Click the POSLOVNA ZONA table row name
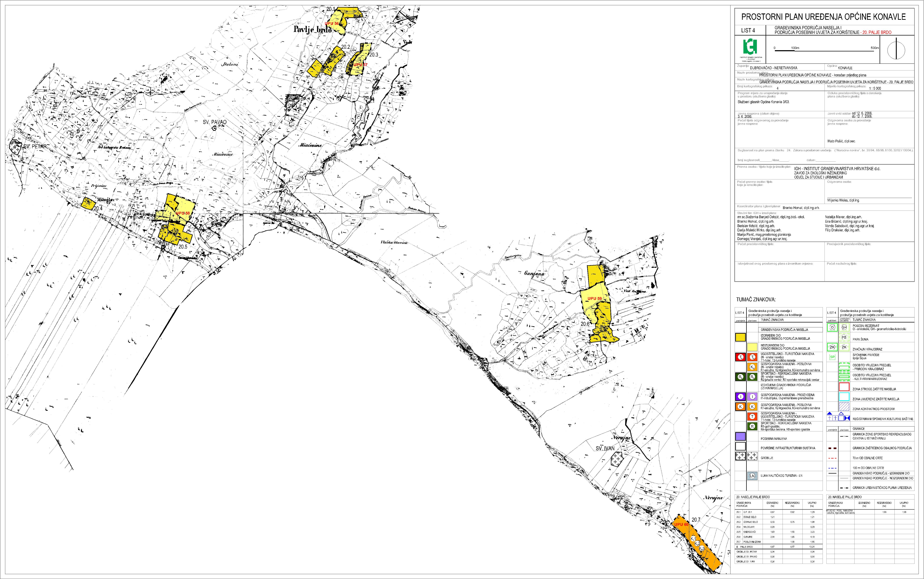 point(752,542)
